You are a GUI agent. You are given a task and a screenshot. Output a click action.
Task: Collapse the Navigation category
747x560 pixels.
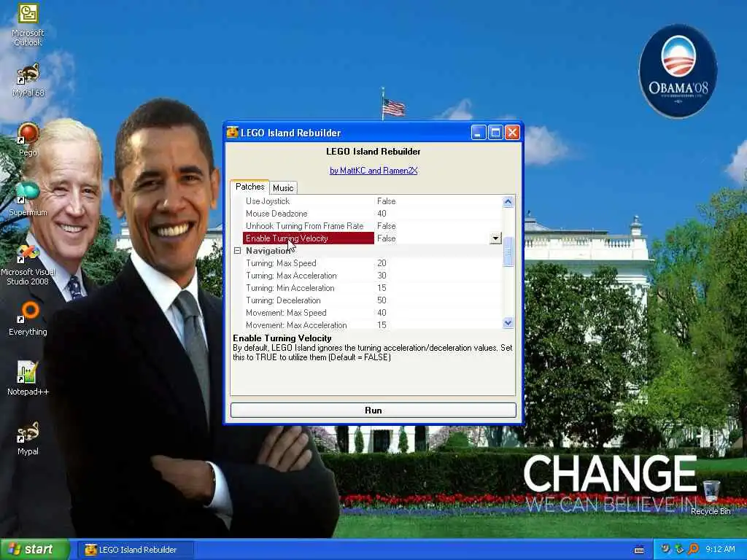pyautogui.click(x=237, y=251)
